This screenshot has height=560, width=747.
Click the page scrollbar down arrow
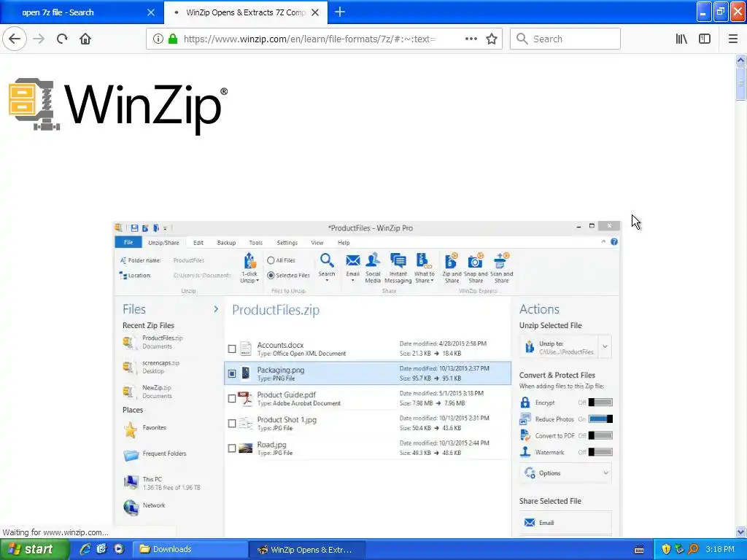[740, 532]
